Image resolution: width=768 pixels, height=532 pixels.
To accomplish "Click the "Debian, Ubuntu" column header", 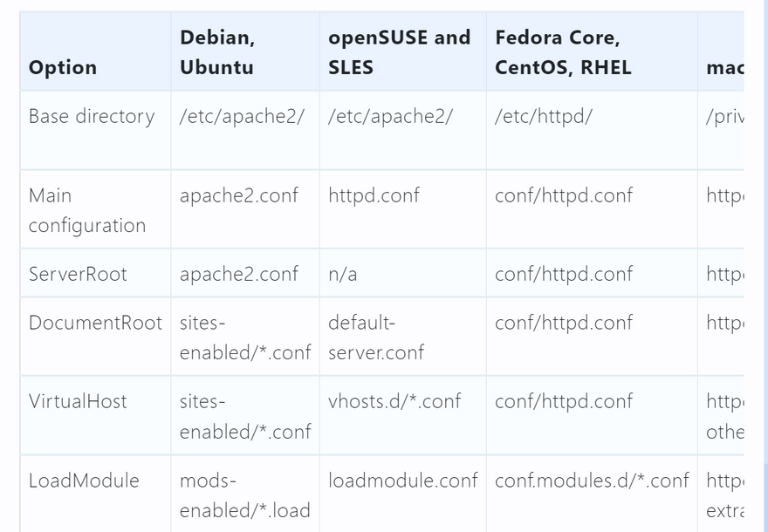I will pos(217,52).
